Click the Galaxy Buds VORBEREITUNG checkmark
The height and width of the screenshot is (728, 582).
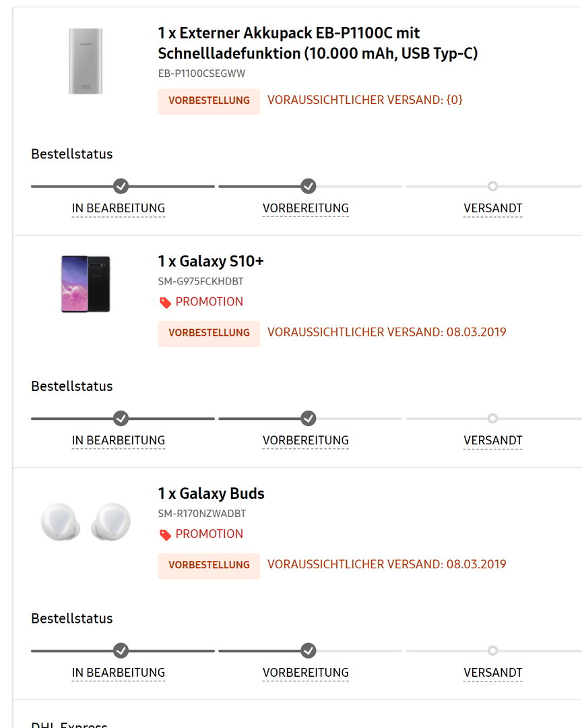click(308, 650)
